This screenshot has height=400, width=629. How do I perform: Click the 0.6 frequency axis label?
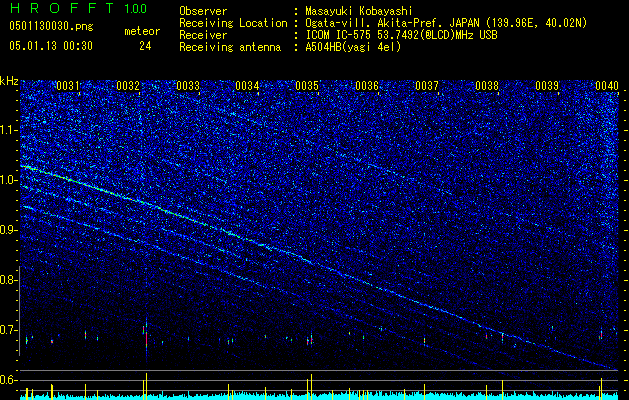coord(9,380)
